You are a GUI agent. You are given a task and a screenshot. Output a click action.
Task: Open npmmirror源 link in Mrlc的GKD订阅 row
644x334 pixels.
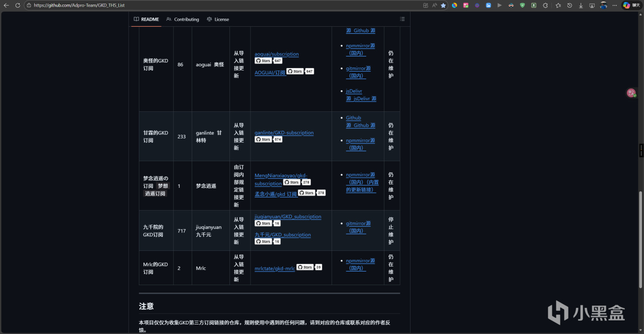pos(360,264)
